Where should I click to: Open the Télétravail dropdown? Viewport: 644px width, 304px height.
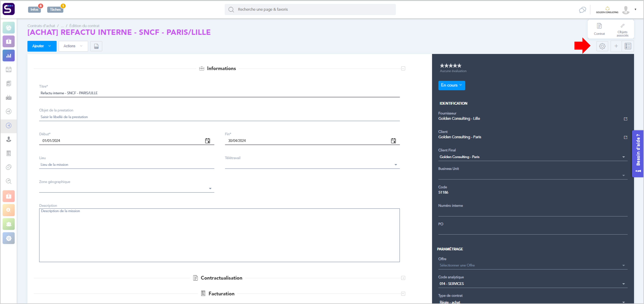click(x=312, y=164)
